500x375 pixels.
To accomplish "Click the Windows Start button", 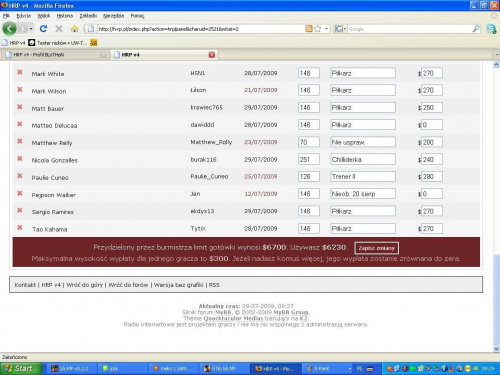I will 21,368.
